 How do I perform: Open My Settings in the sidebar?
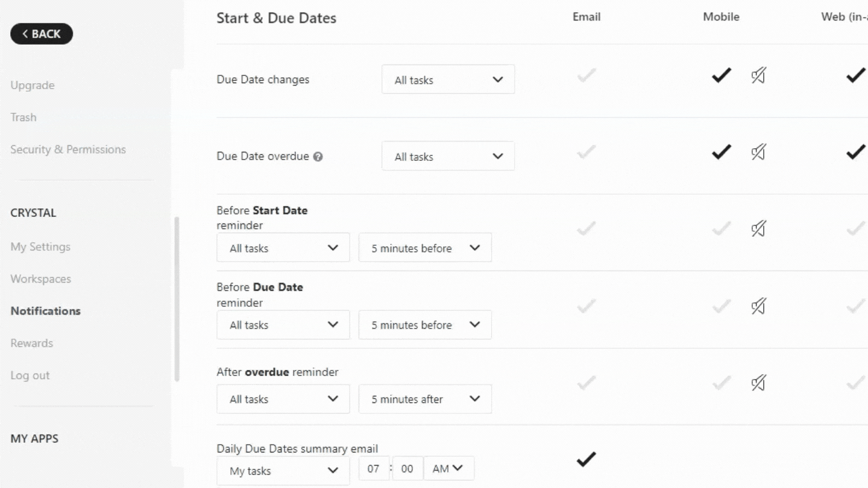40,246
